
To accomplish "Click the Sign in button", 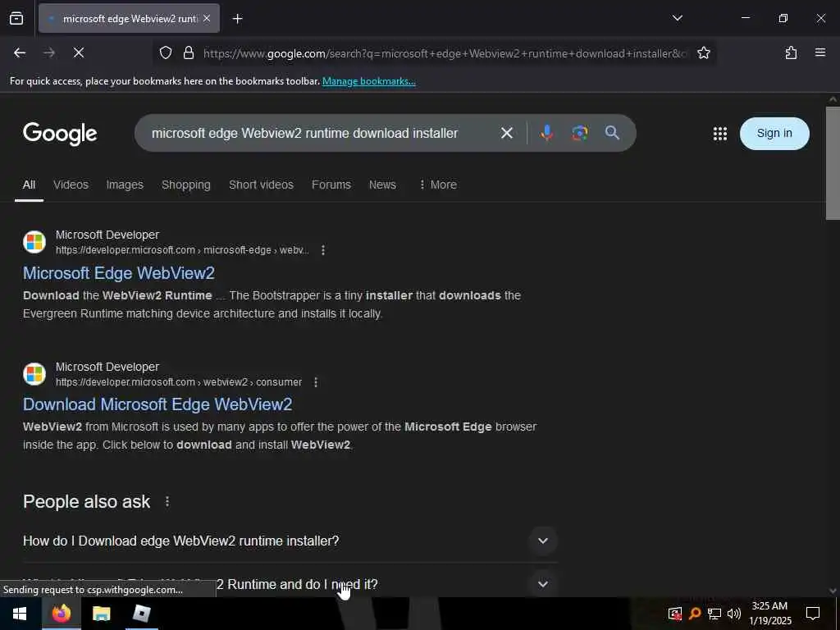I will pos(774,134).
